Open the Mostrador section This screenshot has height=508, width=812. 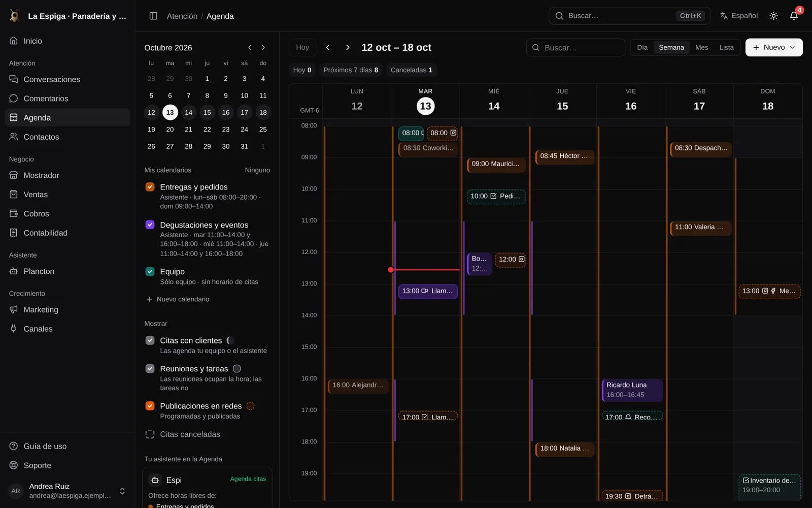[67, 175]
